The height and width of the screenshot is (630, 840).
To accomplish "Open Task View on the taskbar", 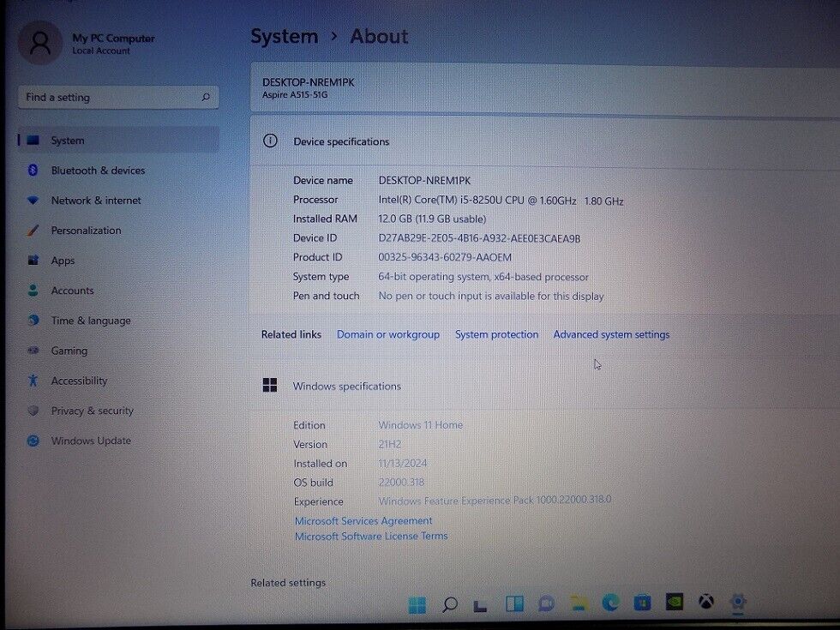I will [481, 605].
